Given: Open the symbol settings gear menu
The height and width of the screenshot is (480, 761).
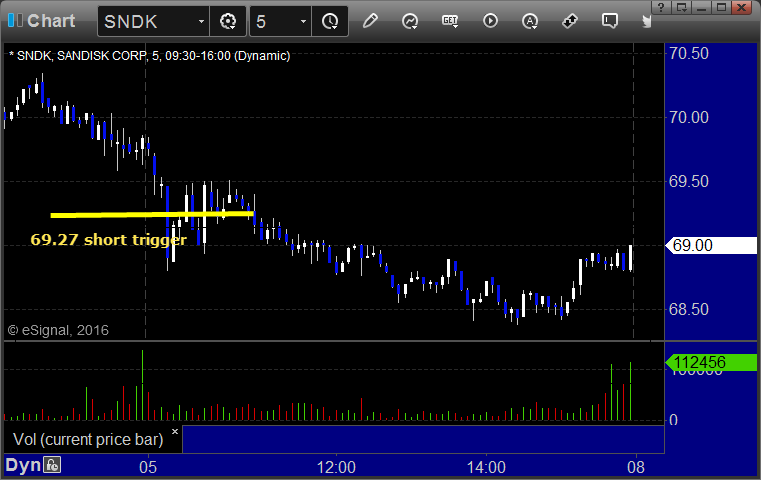Looking at the screenshot, I should 228,21.
